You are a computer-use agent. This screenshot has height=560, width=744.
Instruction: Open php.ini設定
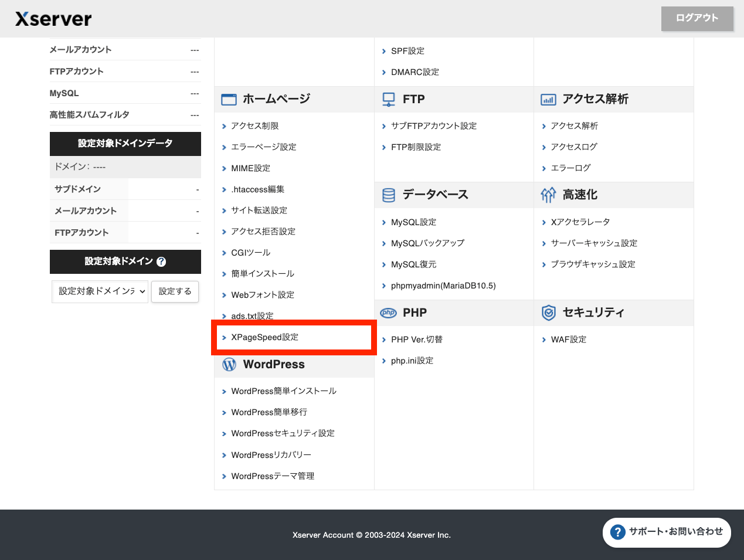[412, 361]
